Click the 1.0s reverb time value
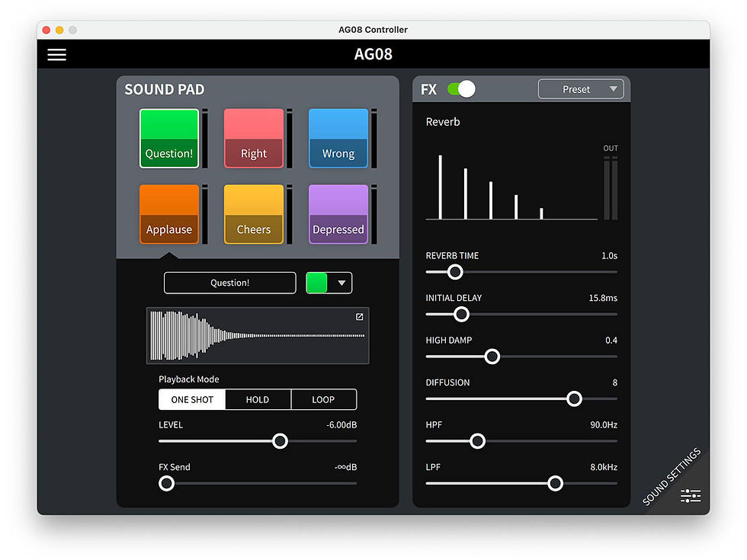 point(609,256)
